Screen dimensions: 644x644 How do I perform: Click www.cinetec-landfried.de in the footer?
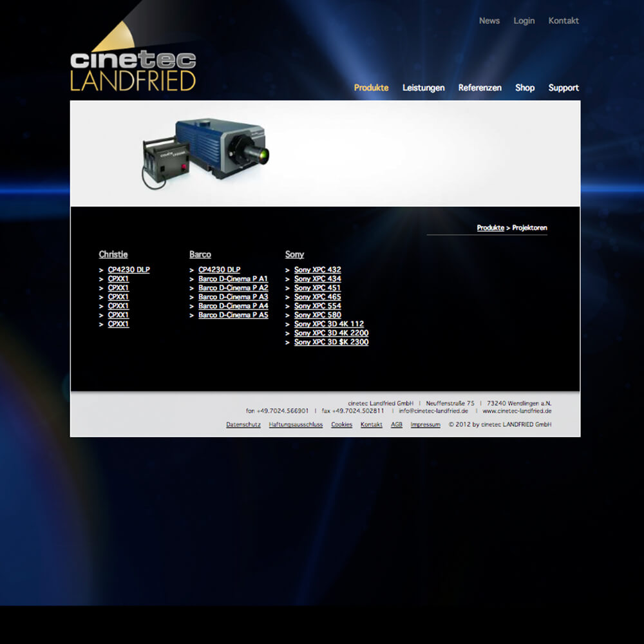tap(517, 411)
